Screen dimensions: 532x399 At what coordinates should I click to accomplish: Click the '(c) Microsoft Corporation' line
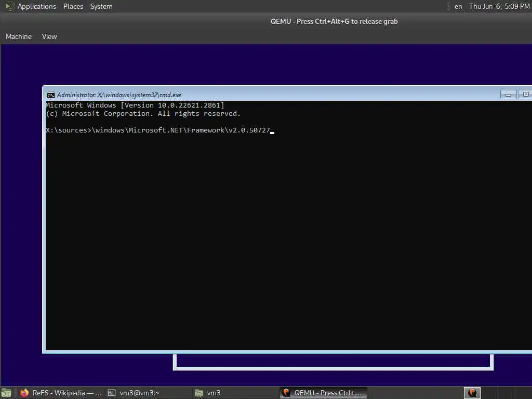[x=143, y=114]
